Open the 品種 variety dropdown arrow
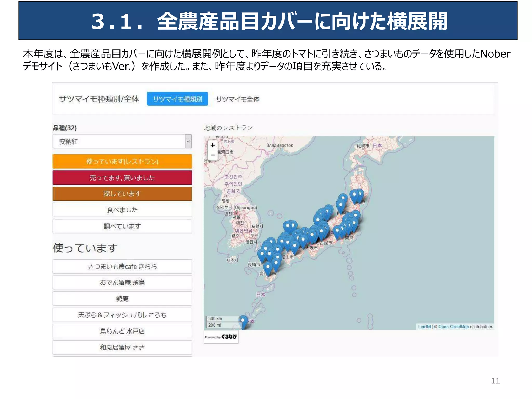 point(188,142)
